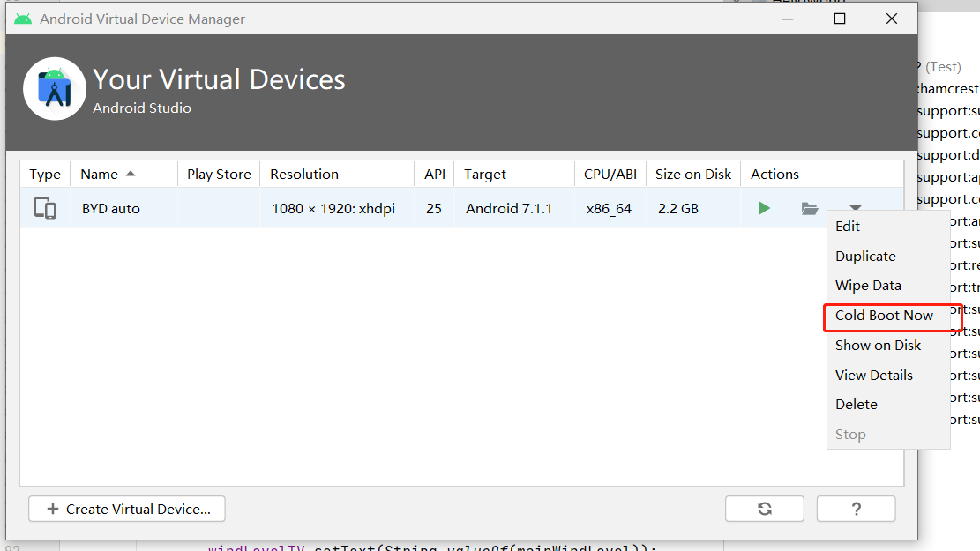Click the Type column header

tap(45, 175)
